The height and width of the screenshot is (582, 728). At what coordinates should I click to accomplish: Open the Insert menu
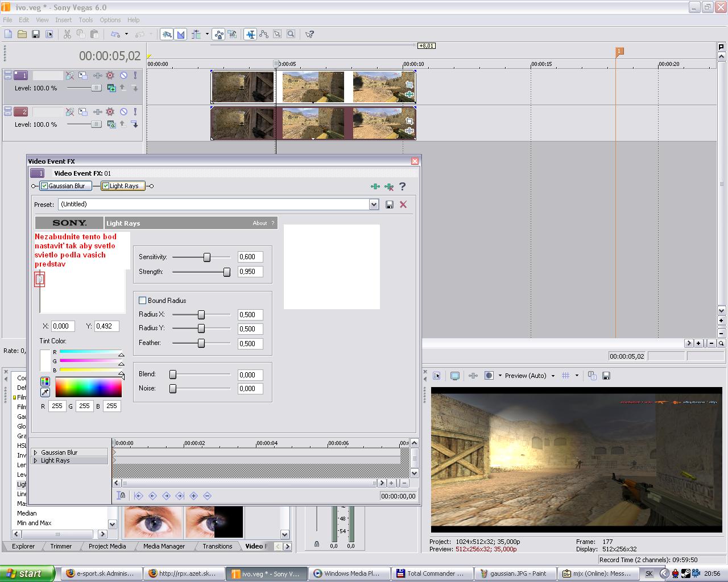point(63,20)
